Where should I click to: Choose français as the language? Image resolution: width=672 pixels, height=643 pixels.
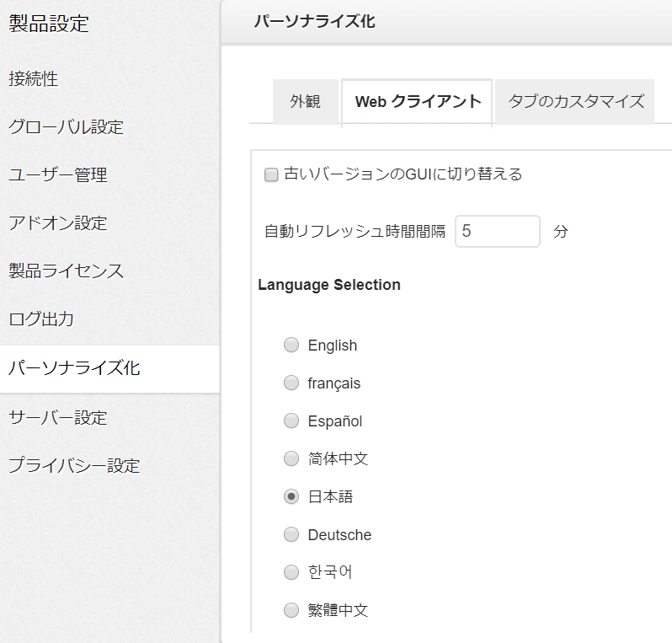(291, 383)
